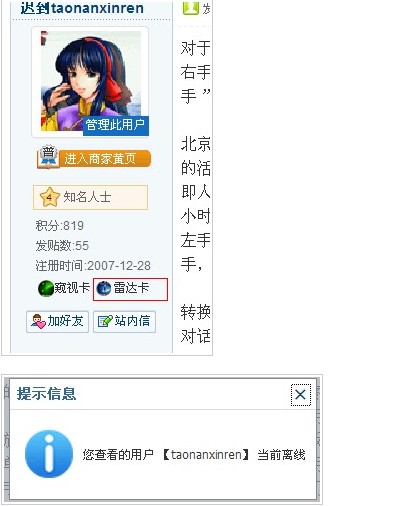Close the 提示信息 dialog

[301, 395]
